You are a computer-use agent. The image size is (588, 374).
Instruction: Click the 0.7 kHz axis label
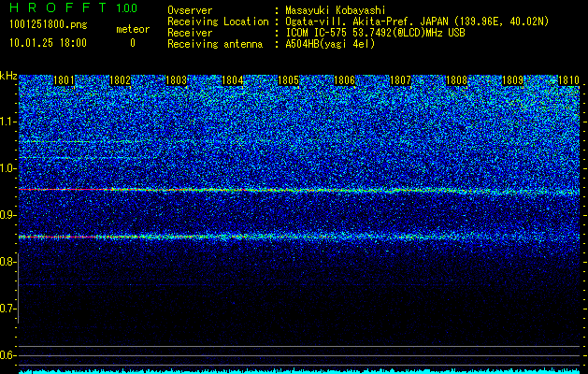[7, 309]
